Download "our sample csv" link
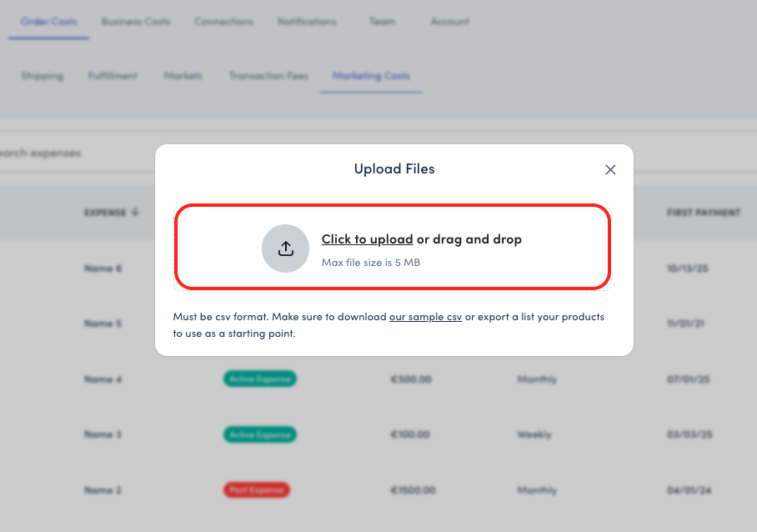 425,318
